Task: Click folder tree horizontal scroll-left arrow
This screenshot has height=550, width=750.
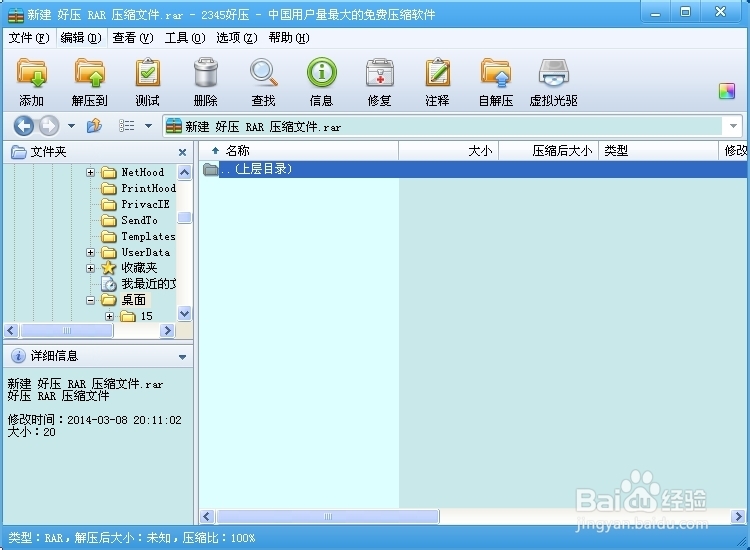Action: click(11, 330)
